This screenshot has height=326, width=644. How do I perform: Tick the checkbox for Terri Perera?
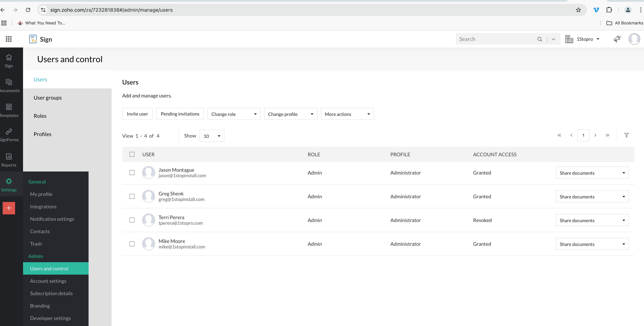point(132,220)
